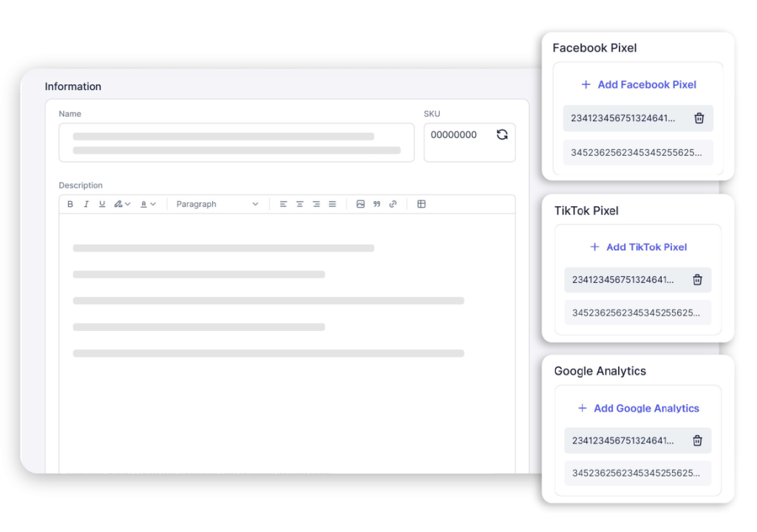Click into the Name input field
Image resolution: width=757 pixels, height=532 pixels.
237,143
